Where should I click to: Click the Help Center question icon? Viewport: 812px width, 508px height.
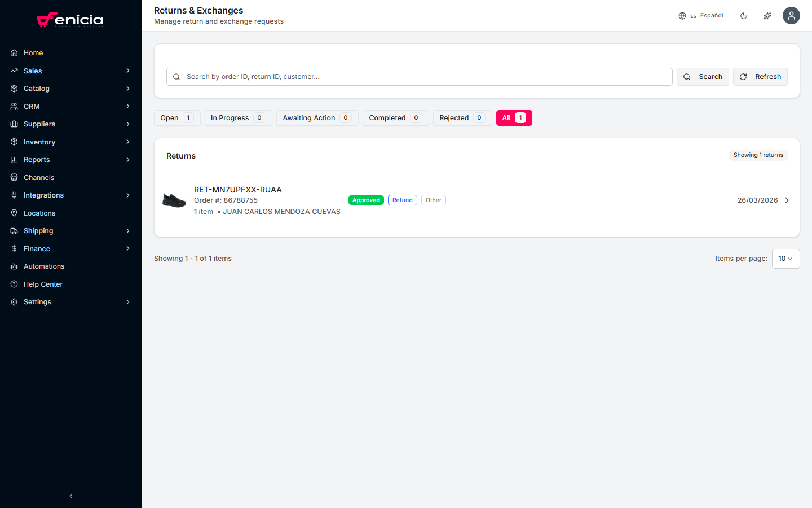click(x=14, y=284)
